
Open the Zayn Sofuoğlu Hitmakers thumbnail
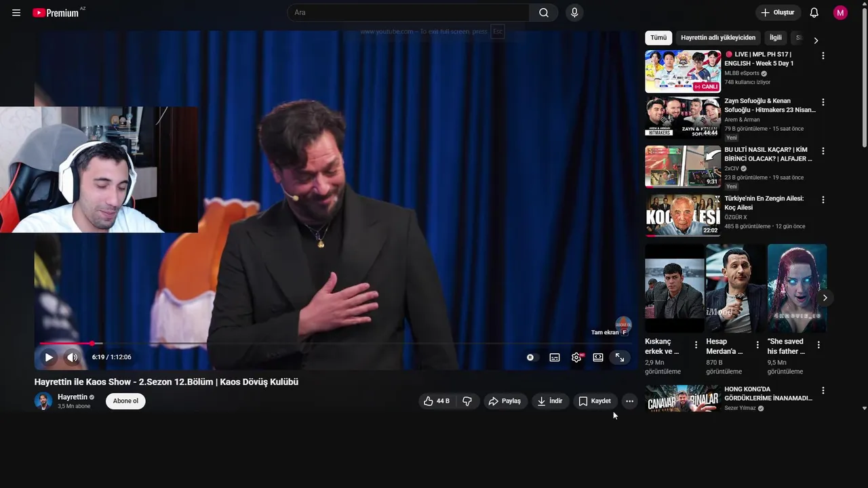683,119
